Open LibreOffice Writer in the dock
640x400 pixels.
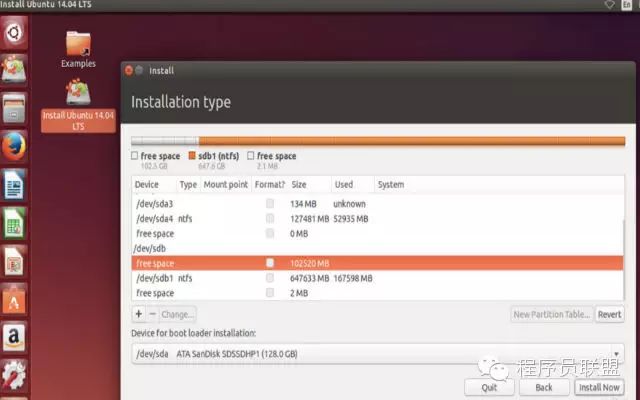click(x=14, y=184)
